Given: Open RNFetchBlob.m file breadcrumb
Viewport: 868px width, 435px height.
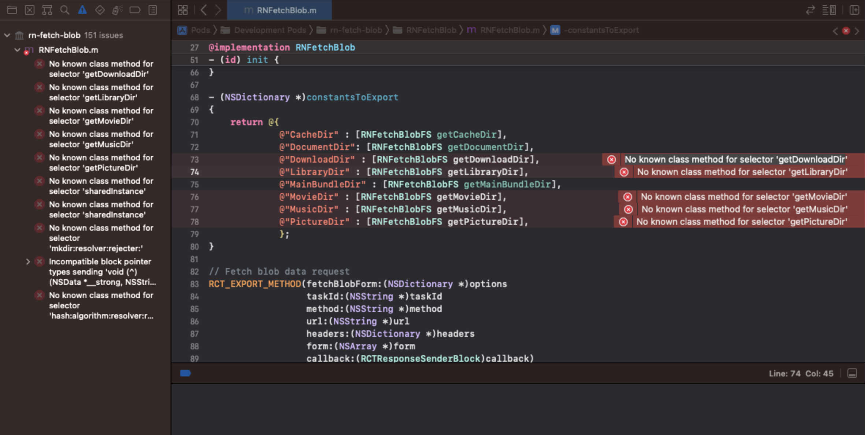Looking at the screenshot, I should coord(504,30).
